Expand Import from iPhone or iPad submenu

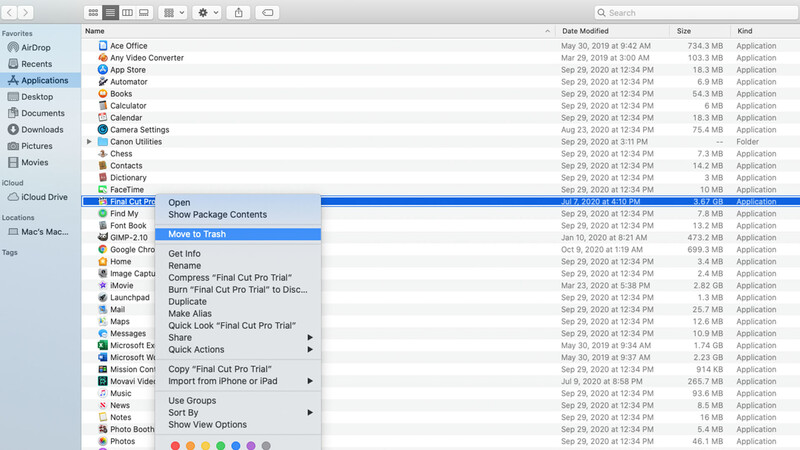(x=238, y=381)
